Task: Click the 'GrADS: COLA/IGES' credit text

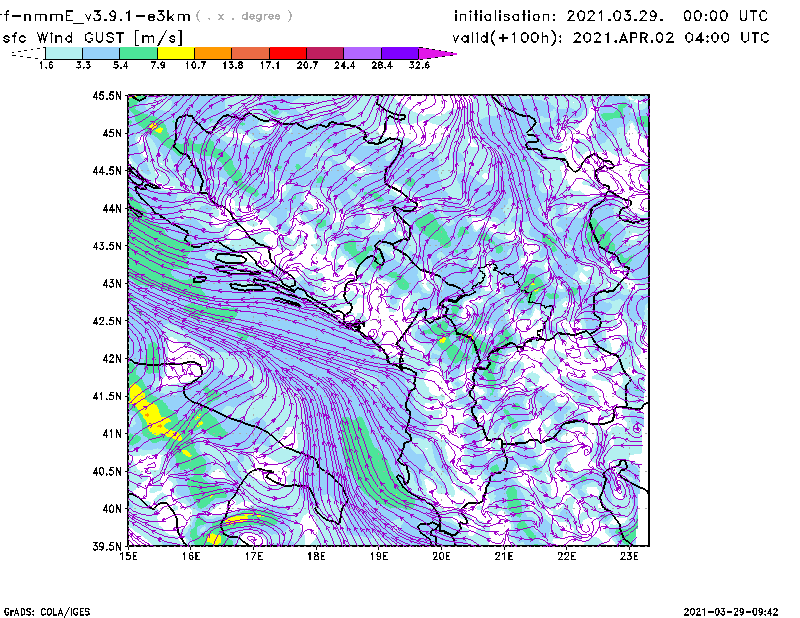Action: tap(47, 612)
